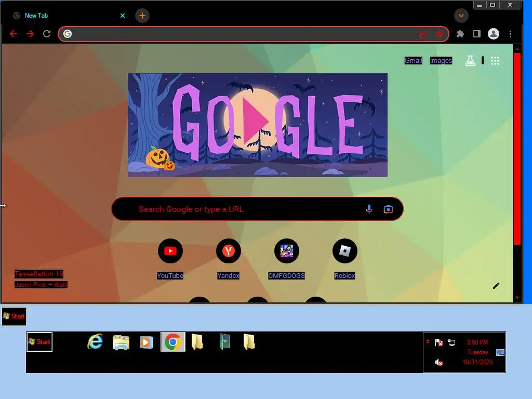Expand the tab search dropdown arrow
Image resolution: width=532 pixels, height=399 pixels.
tap(461, 16)
